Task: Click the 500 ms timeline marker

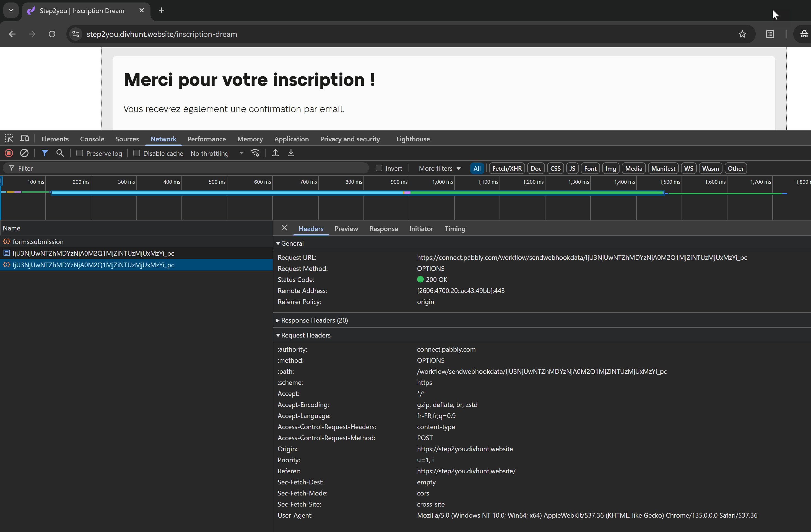Action: pyautogui.click(x=217, y=182)
